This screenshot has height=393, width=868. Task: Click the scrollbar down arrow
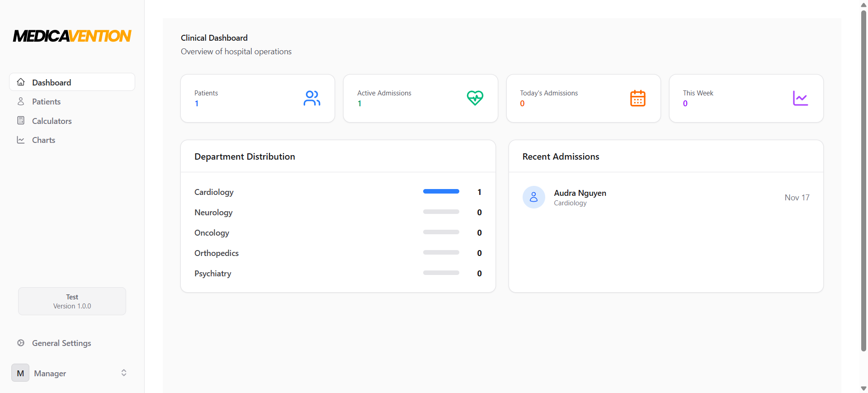pos(863,388)
